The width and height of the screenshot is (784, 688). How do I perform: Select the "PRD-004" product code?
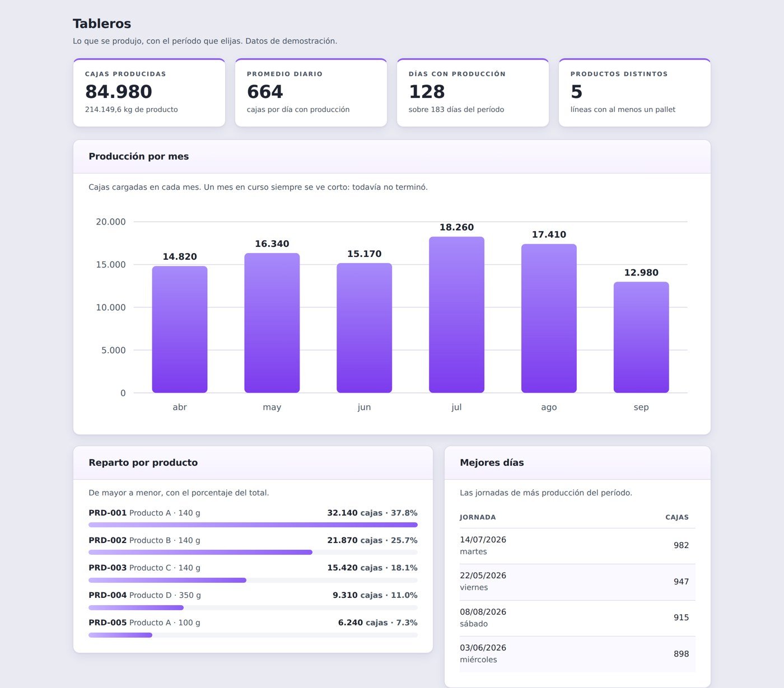click(x=108, y=595)
